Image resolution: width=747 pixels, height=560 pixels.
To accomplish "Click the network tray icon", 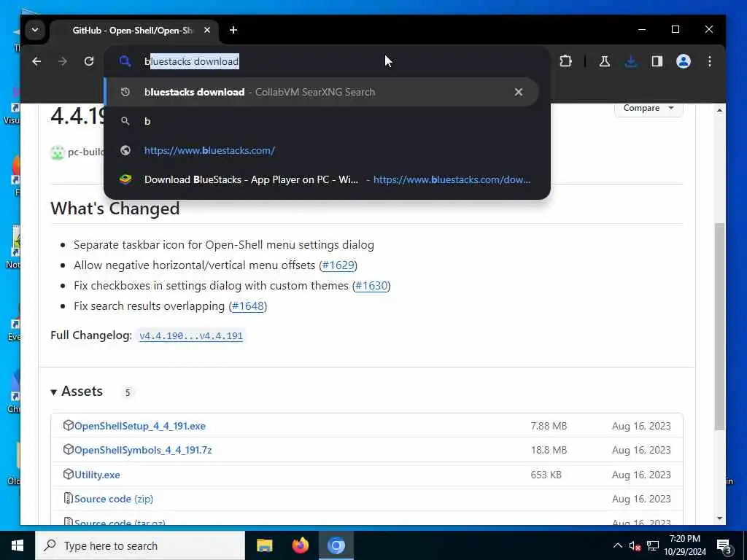I will 653,545.
